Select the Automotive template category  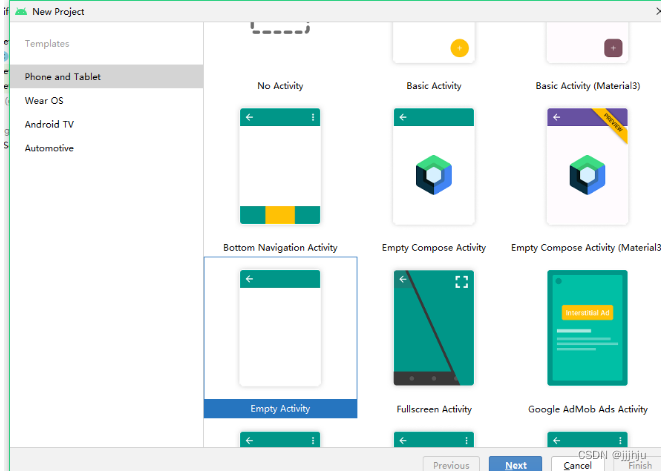[106, 148]
